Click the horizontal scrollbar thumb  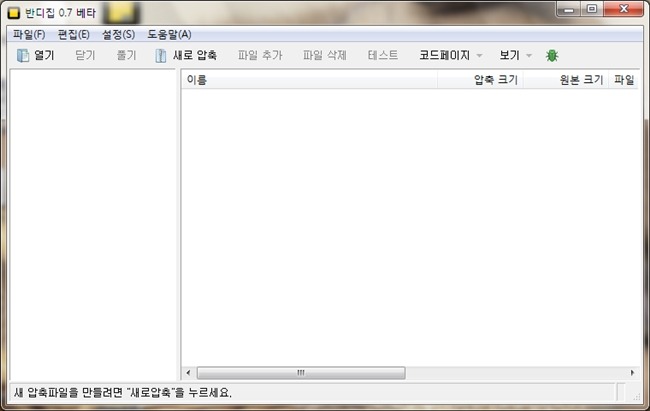pos(301,372)
